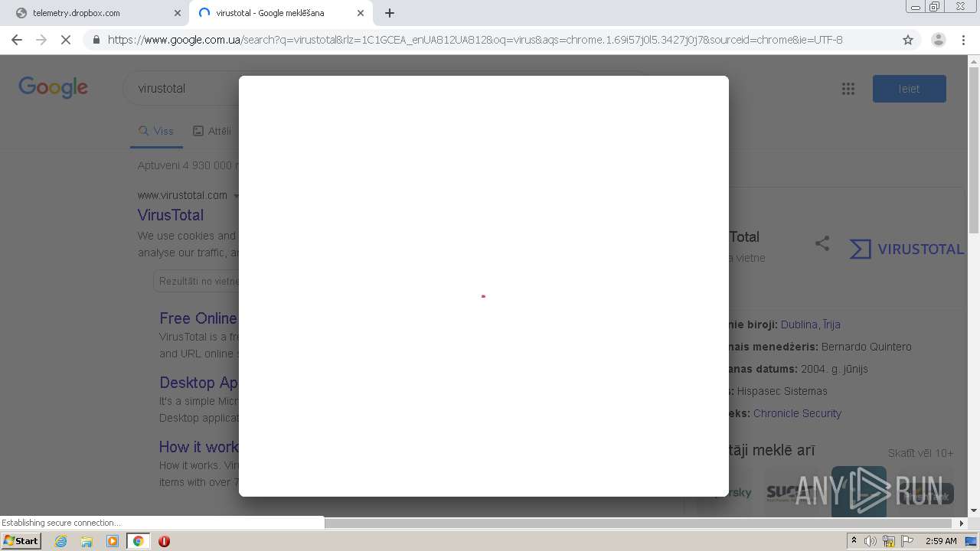Click the network tray icon
Screen dimensions: 980x551
pyautogui.click(x=889, y=541)
